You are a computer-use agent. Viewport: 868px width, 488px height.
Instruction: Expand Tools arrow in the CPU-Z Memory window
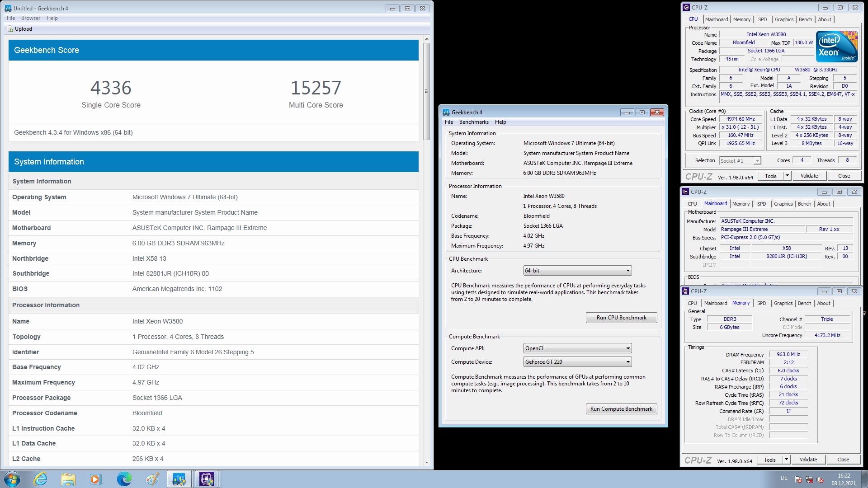(x=786, y=460)
